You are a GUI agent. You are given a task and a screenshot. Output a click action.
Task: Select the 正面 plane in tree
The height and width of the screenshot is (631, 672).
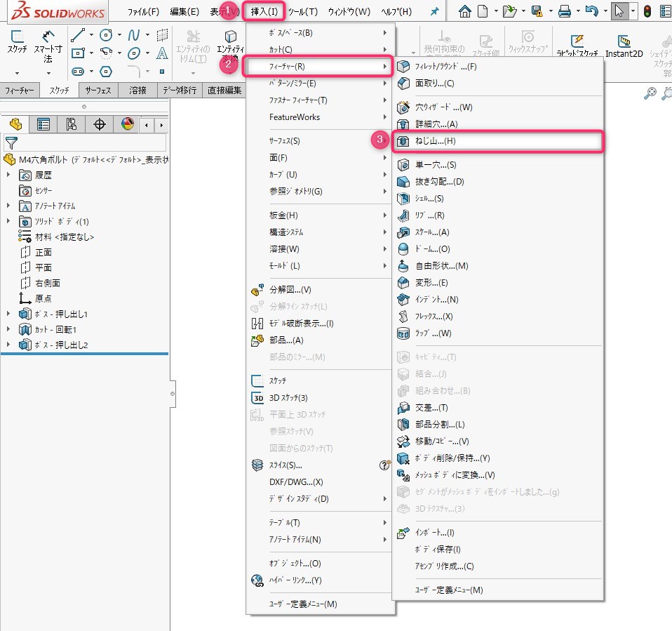coord(43,252)
